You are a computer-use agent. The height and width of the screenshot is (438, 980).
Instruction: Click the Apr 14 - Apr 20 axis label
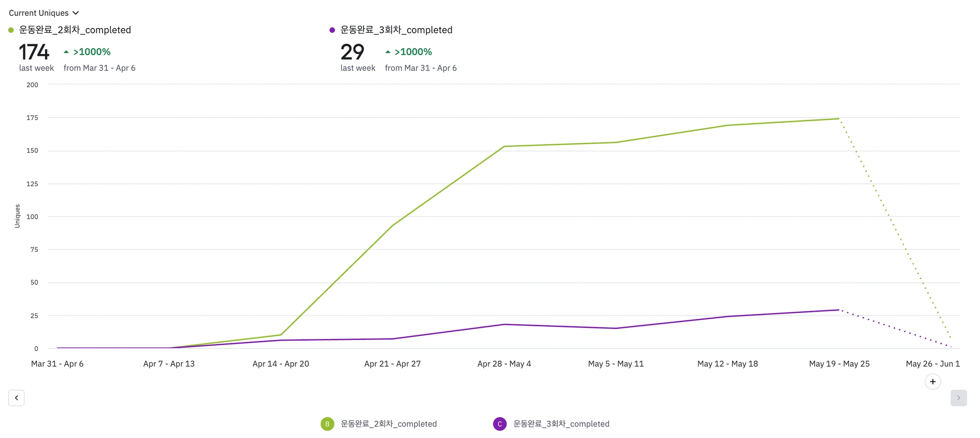280,364
